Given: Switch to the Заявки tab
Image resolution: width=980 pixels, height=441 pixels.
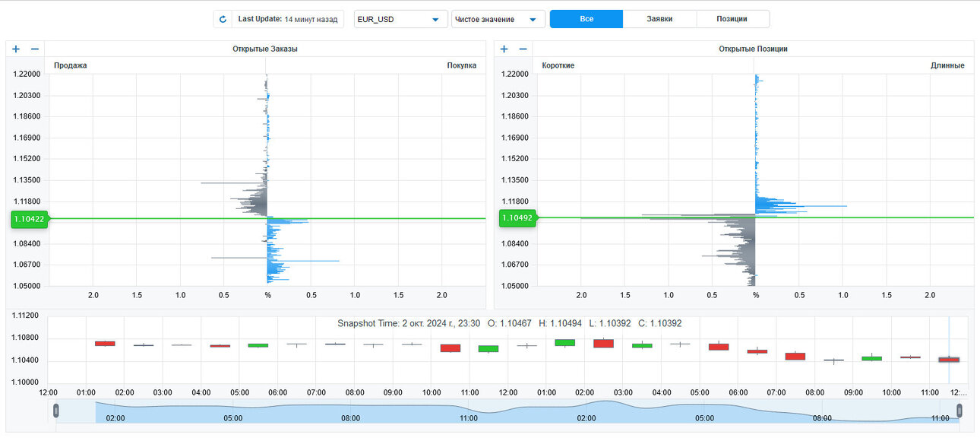Looking at the screenshot, I should point(659,19).
